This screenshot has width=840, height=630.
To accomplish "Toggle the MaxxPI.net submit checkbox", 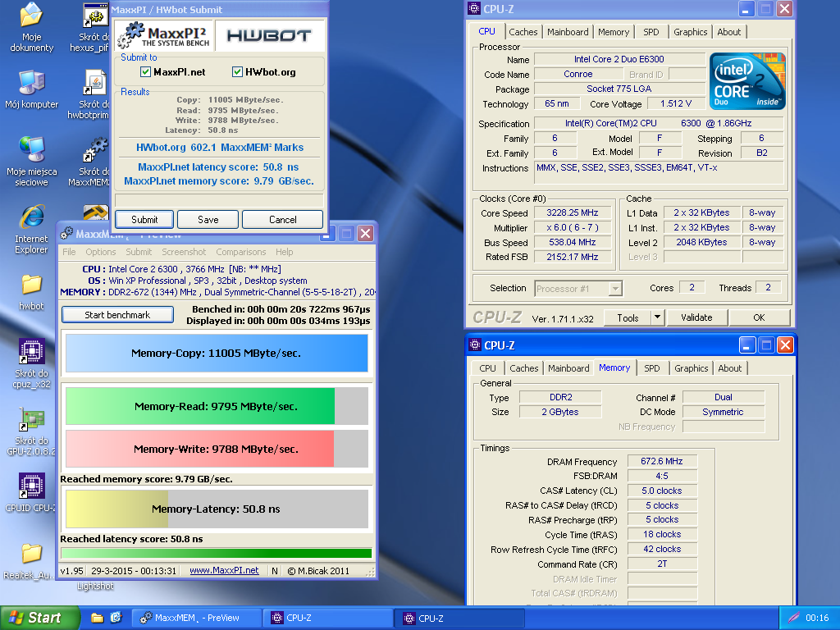I will coord(145,72).
